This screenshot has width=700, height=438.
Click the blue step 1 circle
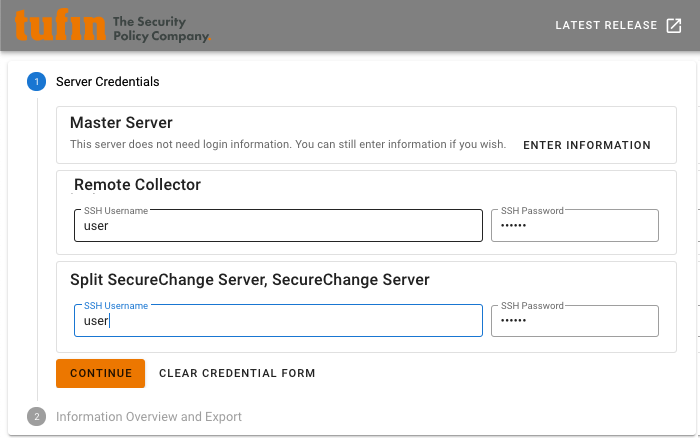(x=37, y=82)
